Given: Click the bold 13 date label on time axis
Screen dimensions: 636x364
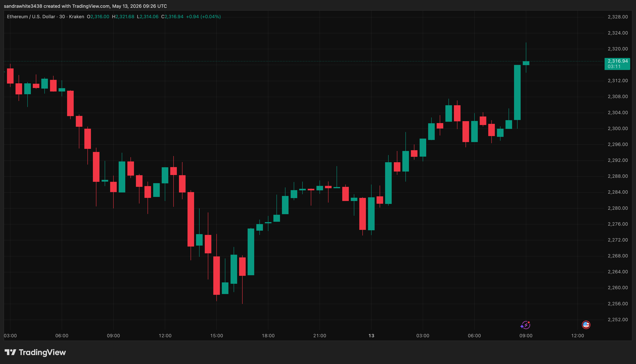Looking at the screenshot, I should (371, 336).
